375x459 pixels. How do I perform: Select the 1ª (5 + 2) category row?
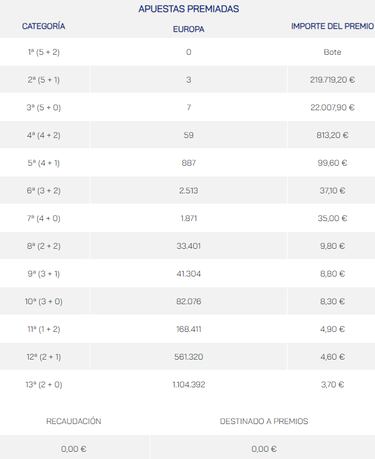click(x=187, y=52)
